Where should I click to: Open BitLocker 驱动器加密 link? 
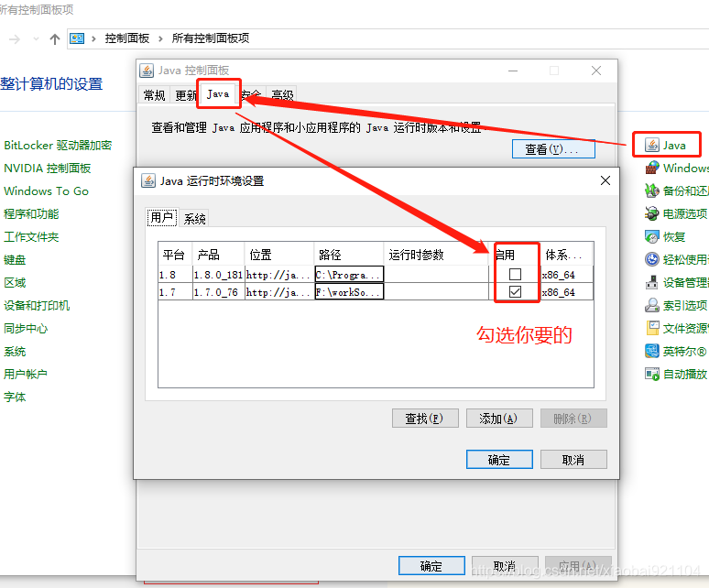pyautogui.click(x=58, y=145)
